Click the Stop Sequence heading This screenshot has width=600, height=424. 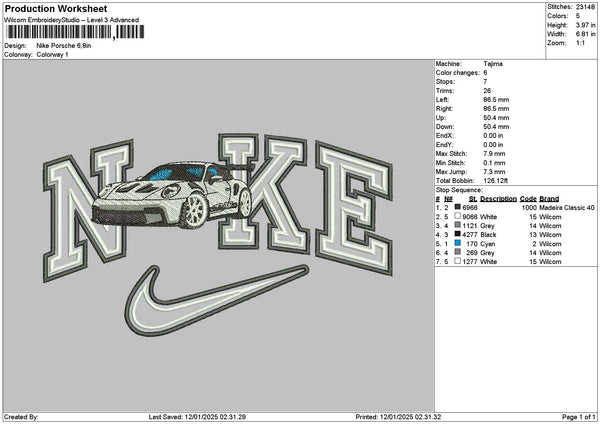click(x=459, y=190)
